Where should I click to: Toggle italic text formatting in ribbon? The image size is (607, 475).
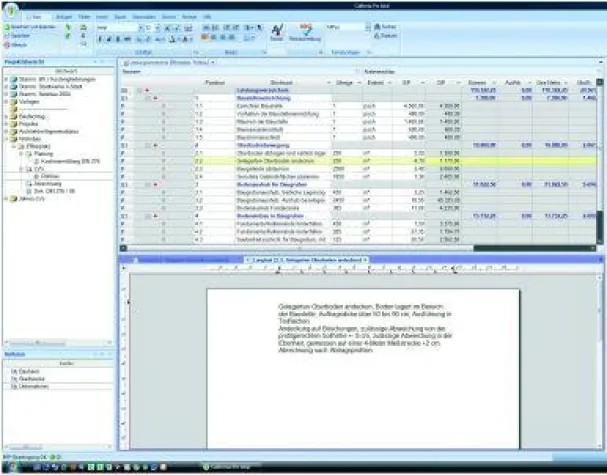tap(110, 37)
